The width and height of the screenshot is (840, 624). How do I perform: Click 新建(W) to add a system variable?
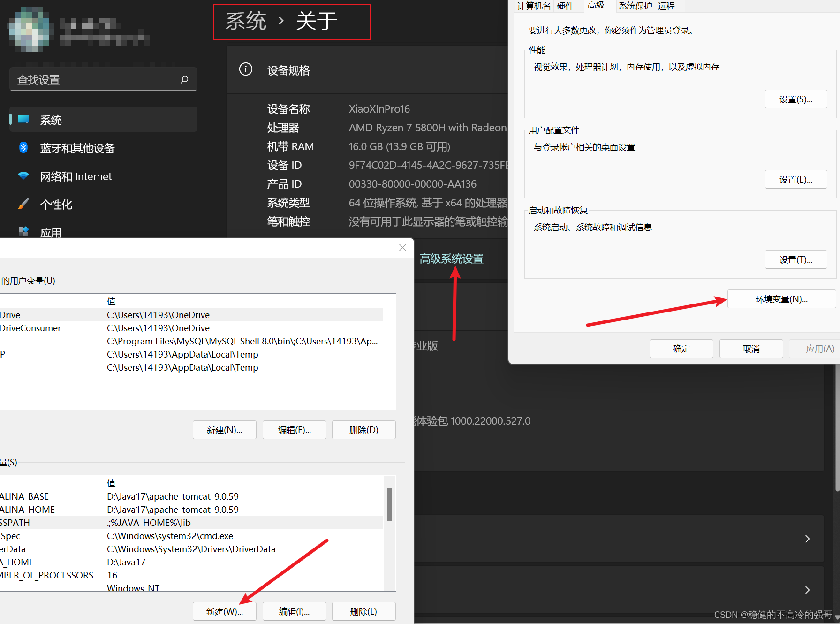tap(224, 611)
